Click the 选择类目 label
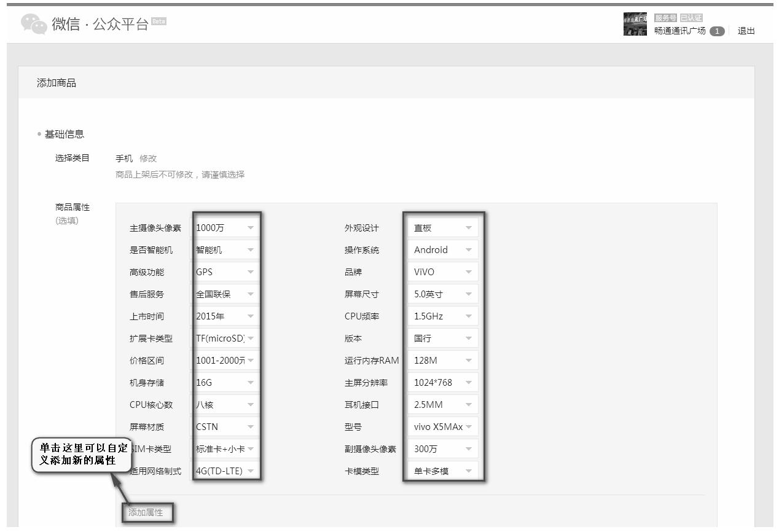779x532 pixels. (x=72, y=158)
